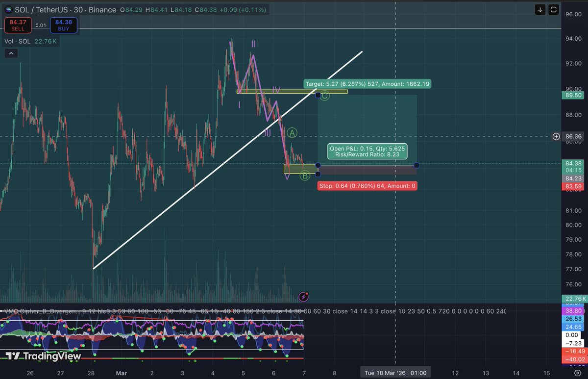Click the 0.00 indicator value label
This screenshot has width=588, height=379.
(573, 334)
